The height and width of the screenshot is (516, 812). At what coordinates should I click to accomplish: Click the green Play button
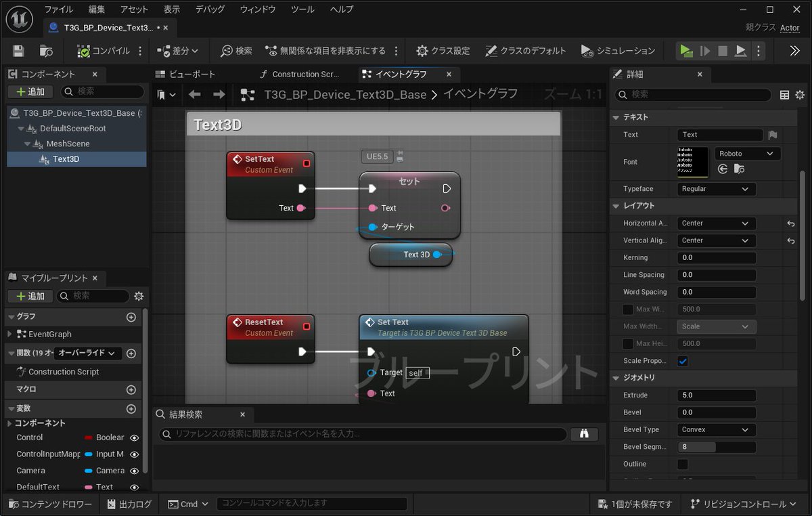pos(686,51)
